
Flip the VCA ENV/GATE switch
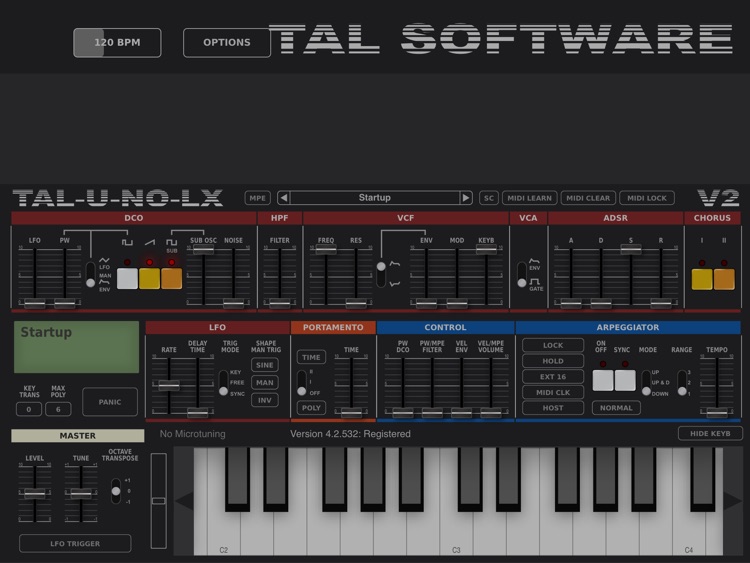(522, 275)
